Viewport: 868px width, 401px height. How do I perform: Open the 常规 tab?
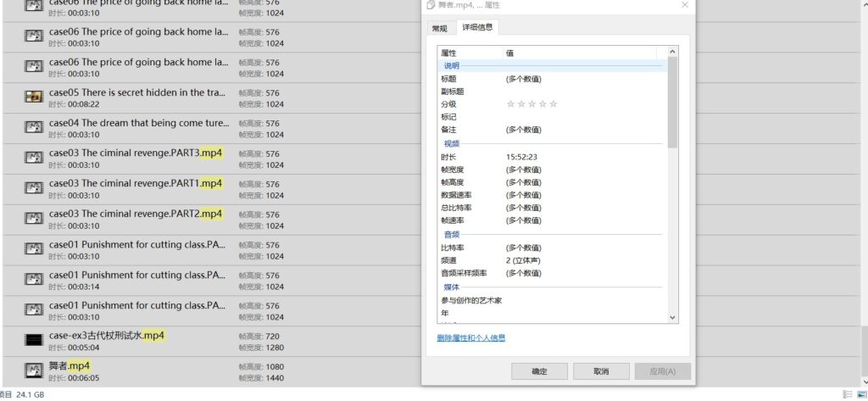[x=439, y=28]
